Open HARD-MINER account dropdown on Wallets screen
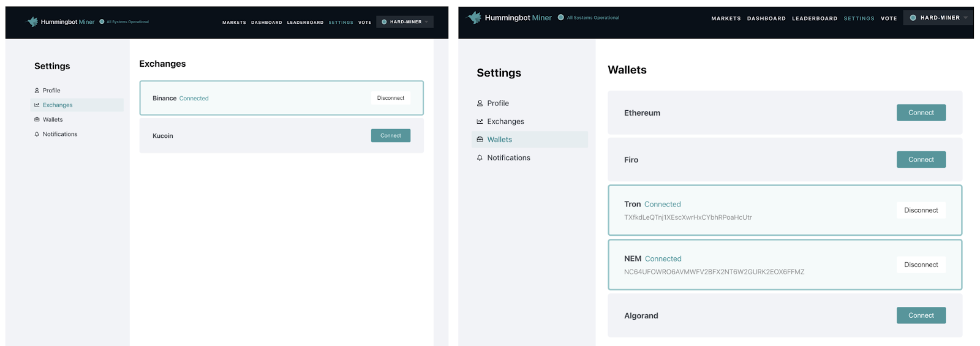The height and width of the screenshot is (346, 980). 939,18
